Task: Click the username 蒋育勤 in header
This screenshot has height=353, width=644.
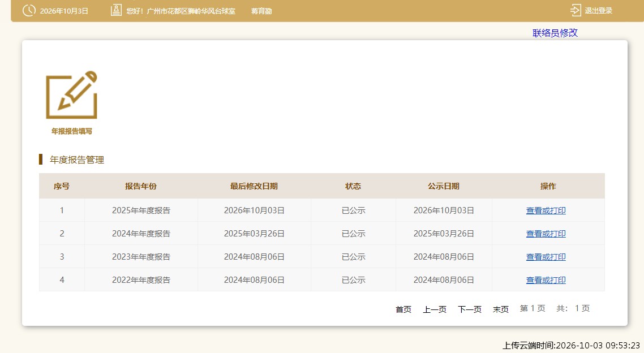Action: click(261, 11)
